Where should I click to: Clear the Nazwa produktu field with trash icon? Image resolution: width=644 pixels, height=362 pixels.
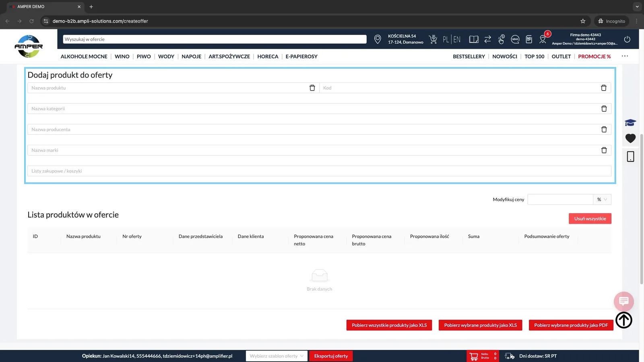(x=312, y=88)
